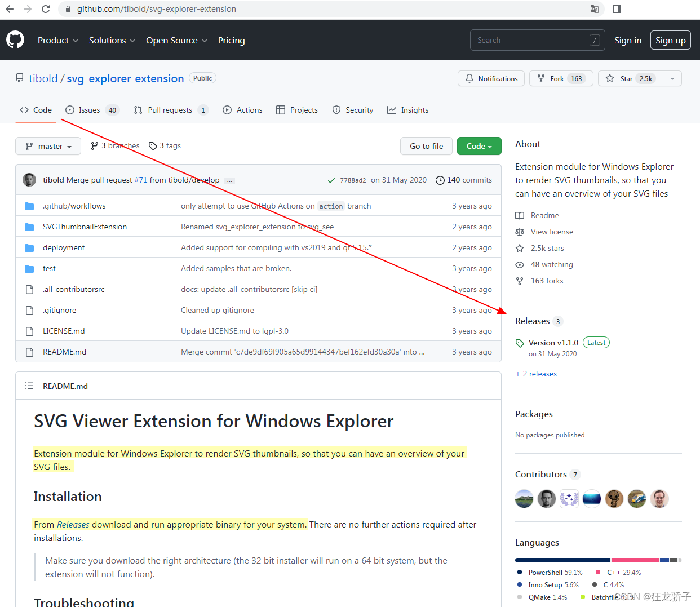Click the languages color bar PowerShell segment

click(x=562, y=560)
